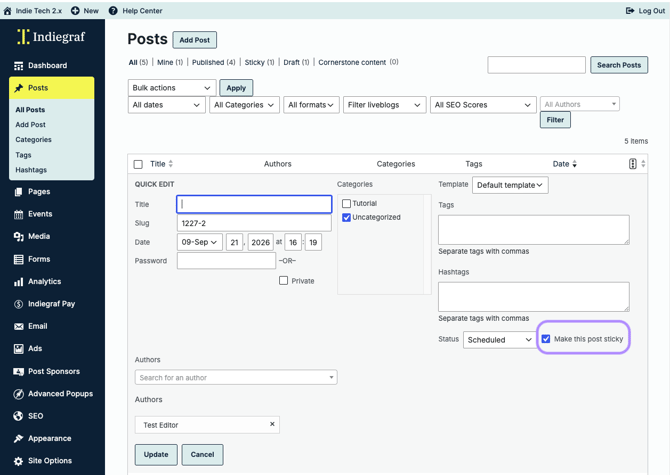Uncheck Make this post sticky
The height and width of the screenshot is (475, 670).
pyautogui.click(x=546, y=339)
